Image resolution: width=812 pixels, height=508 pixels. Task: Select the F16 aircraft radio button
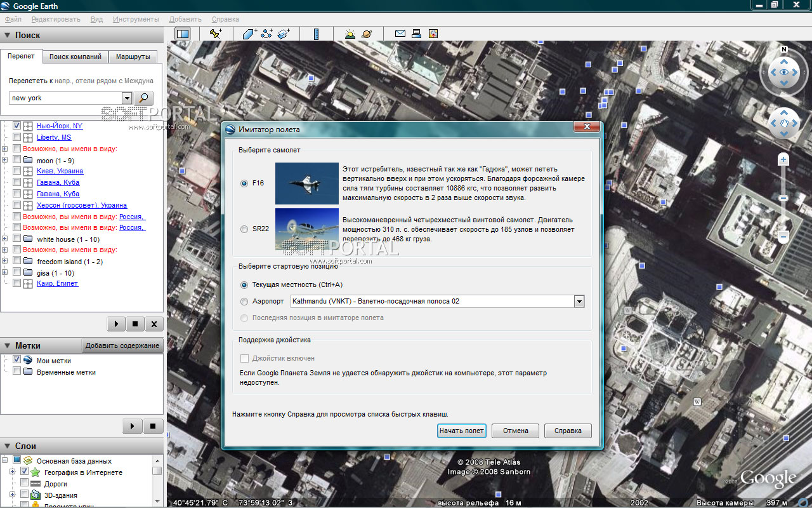tap(244, 184)
